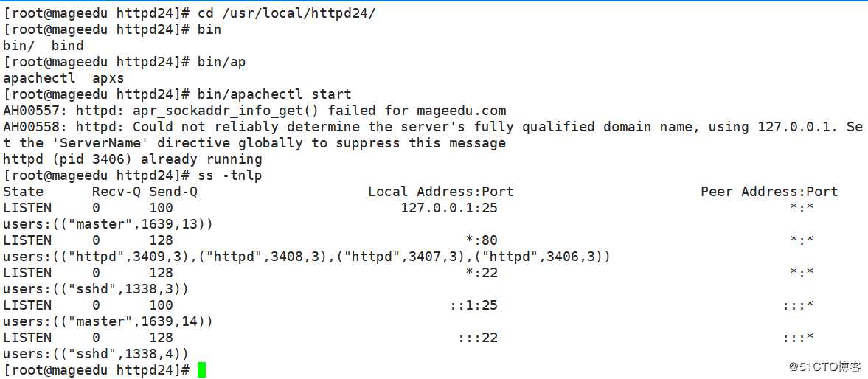The width and height of the screenshot is (868, 379).
Task: Click the 'bind' completion suggestion
Action: [67, 46]
